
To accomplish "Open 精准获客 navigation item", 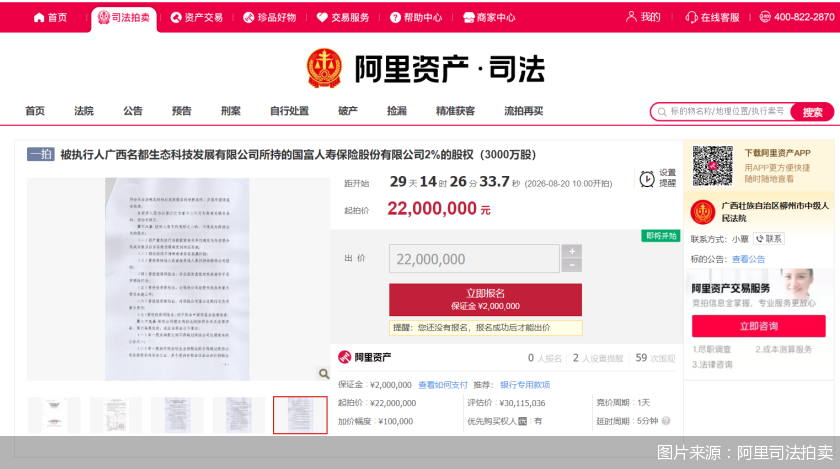I will (x=455, y=111).
